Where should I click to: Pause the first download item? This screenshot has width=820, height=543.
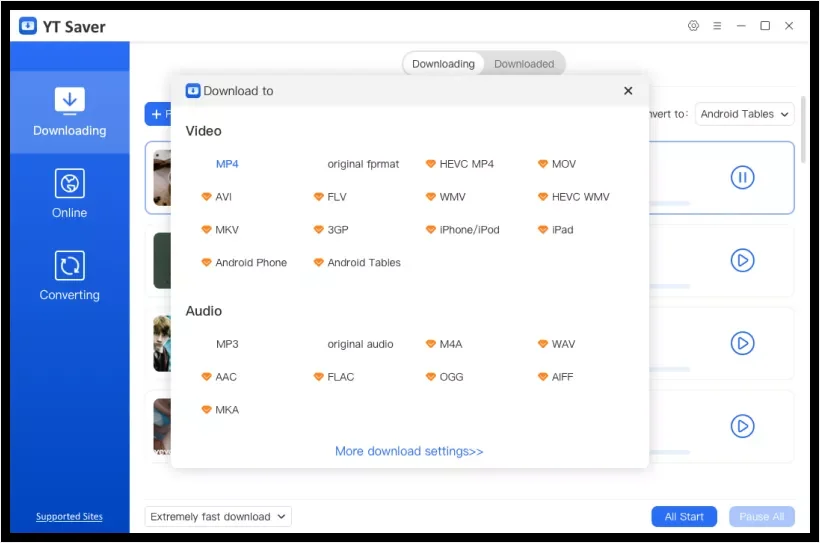(x=741, y=178)
